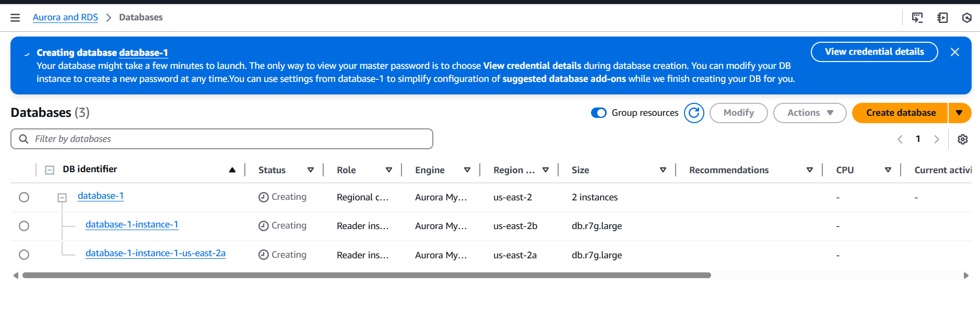Click the scroll left arrow of the table
Image resolution: width=980 pixels, height=335 pixels.
click(16, 276)
